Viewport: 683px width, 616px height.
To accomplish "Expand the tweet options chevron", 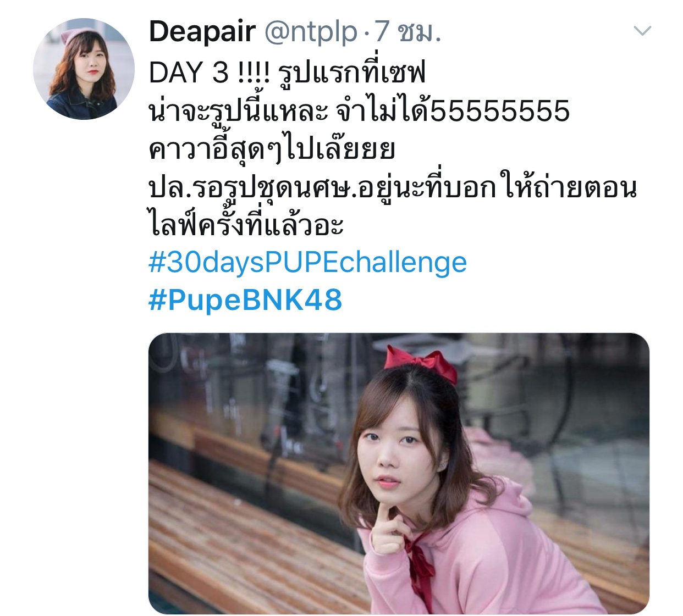I will pyautogui.click(x=642, y=31).
